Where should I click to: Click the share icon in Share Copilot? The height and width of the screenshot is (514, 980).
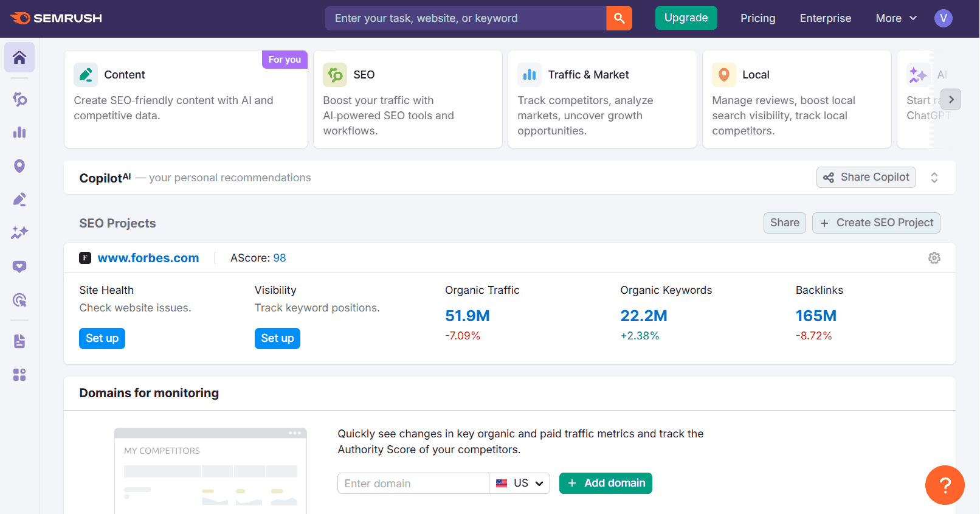[x=829, y=178]
